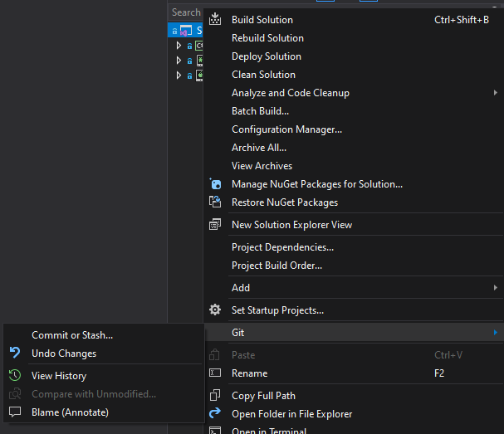Click the New Solution Explorer View icon
This screenshot has height=434, width=504.
click(215, 225)
